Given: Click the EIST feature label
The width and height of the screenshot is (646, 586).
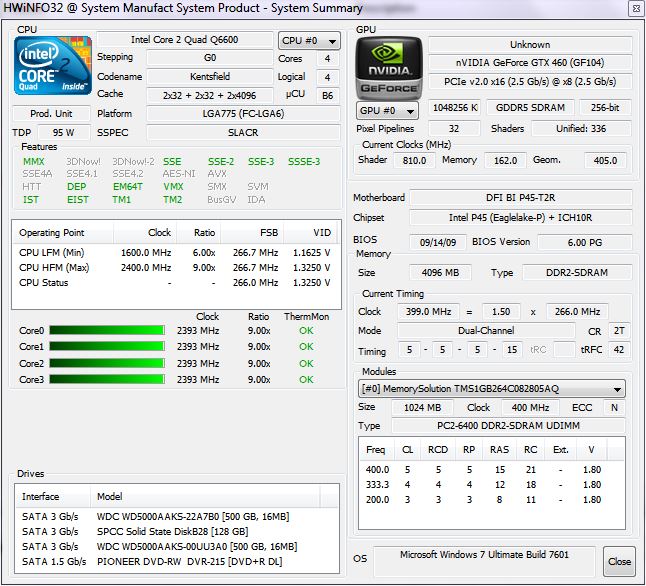Looking at the screenshot, I should click(78, 199).
